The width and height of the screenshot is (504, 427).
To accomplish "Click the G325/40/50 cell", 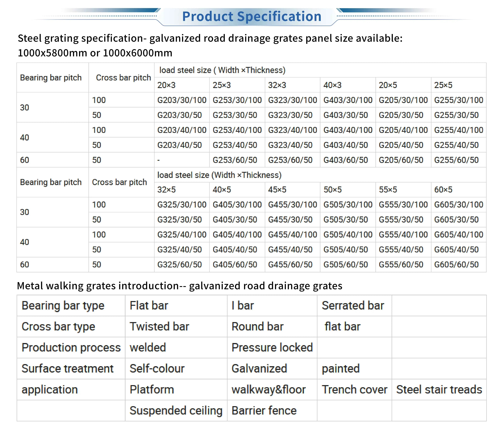I will tap(179, 250).
